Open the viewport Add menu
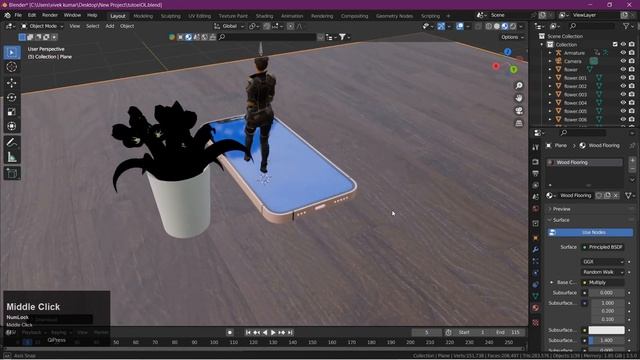This screenshot has width=640, height=360. point(110,26)
